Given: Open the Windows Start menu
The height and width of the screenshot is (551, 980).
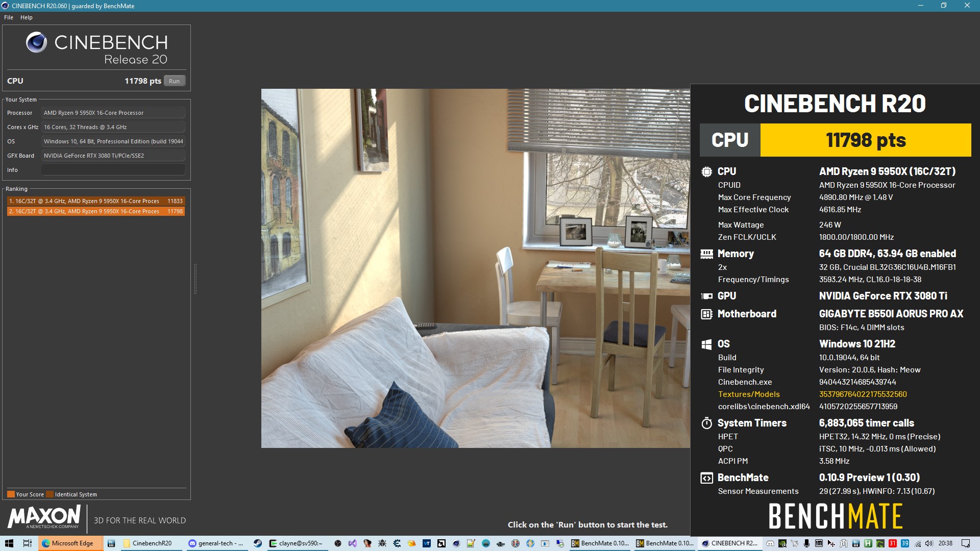Looking at the screenshot, I should point(9,543).
